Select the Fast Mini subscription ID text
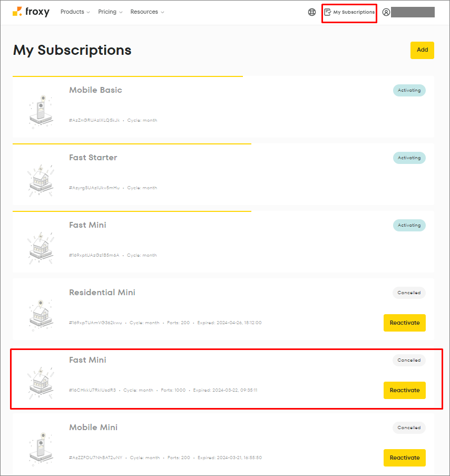This screenshot has width=450, height=476. pos(91,390)
